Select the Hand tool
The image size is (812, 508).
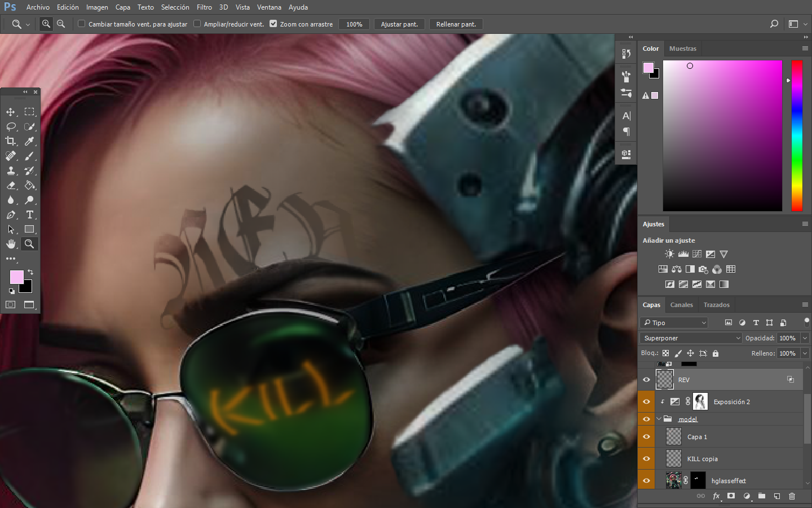[11, 244]
